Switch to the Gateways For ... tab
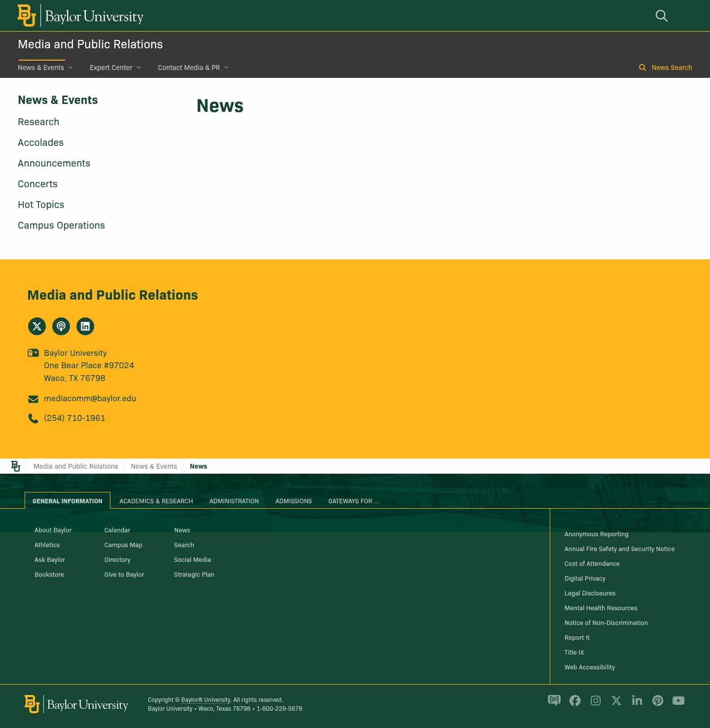The width and height of the screenshot is (710, 728). point(354,501)
